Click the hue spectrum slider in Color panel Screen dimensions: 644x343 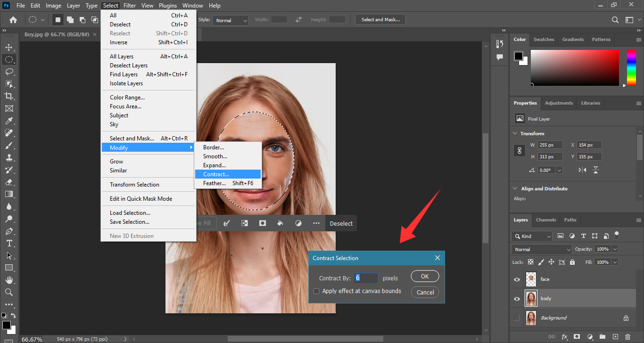631,68
